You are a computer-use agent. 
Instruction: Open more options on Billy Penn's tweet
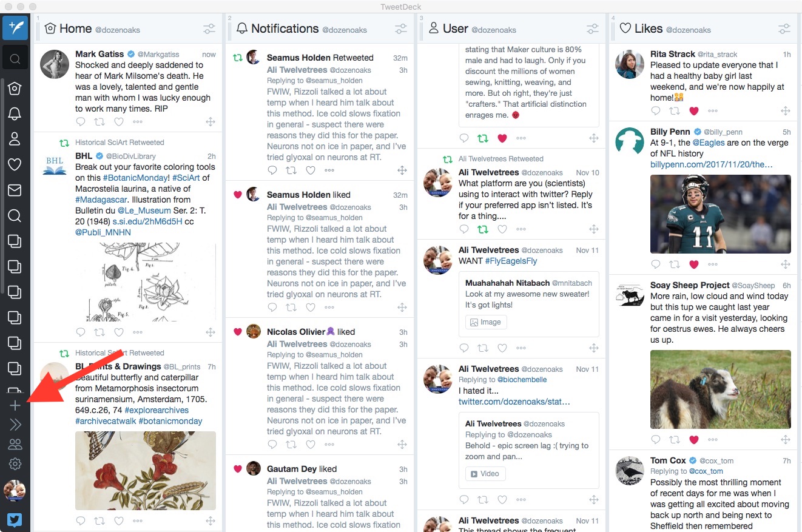(x=713, y=264)
